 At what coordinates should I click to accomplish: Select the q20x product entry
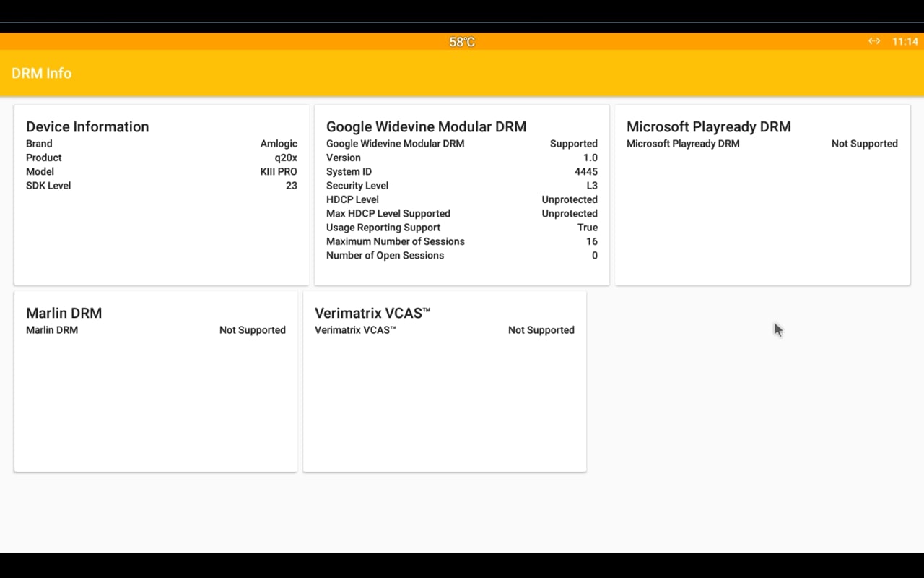(286, 158)
